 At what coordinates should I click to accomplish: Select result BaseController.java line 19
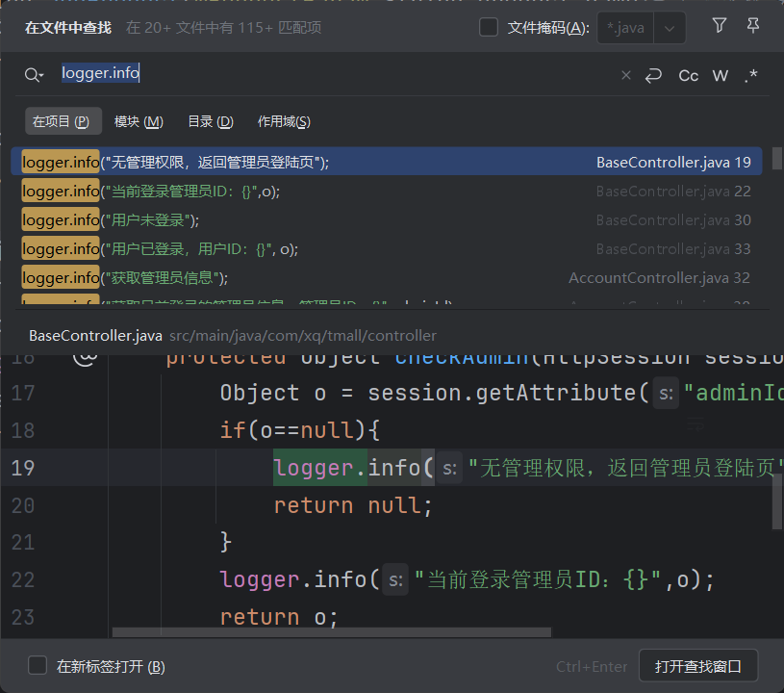click(x=386, y=162)
